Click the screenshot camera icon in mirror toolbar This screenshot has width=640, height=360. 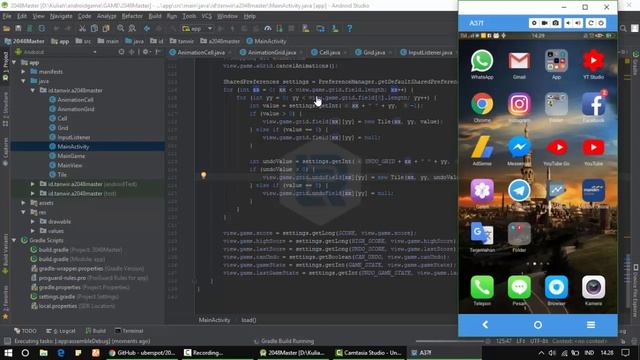556,23
